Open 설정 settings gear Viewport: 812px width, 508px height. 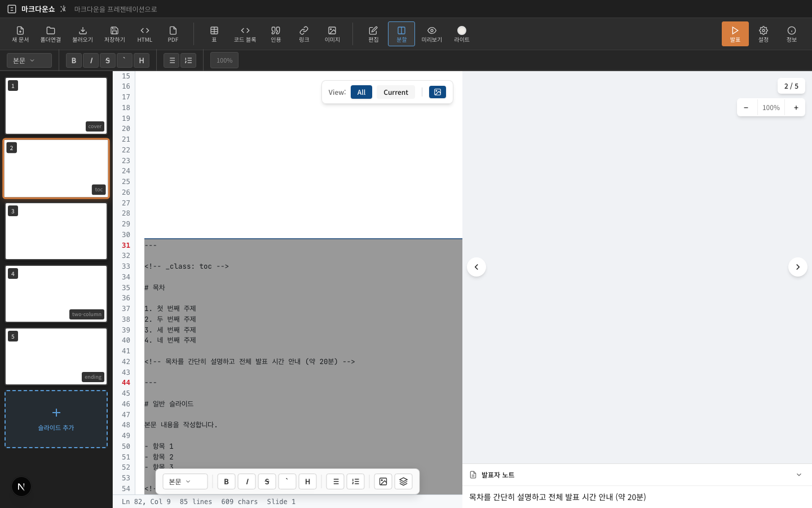[x=763, y=34]
